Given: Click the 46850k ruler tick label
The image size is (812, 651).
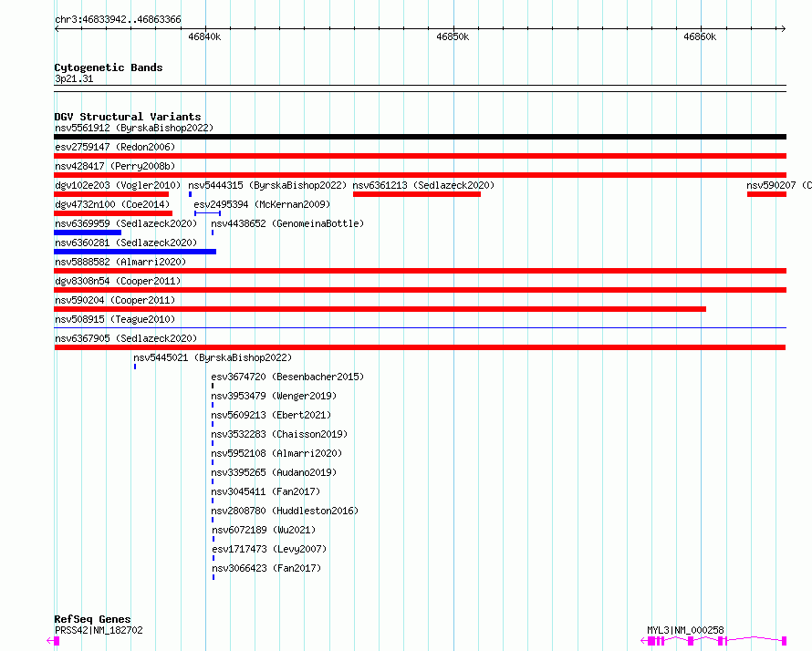Looking at the screenshot, I should (453, 36).
